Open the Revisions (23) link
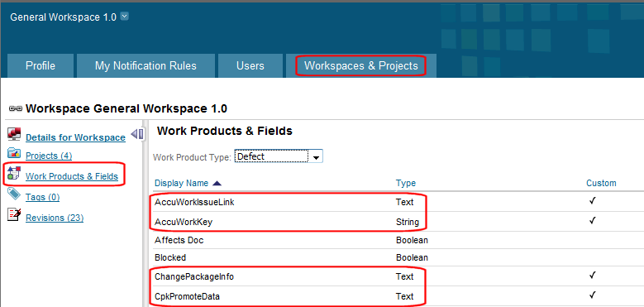 [x=55, y=218]
